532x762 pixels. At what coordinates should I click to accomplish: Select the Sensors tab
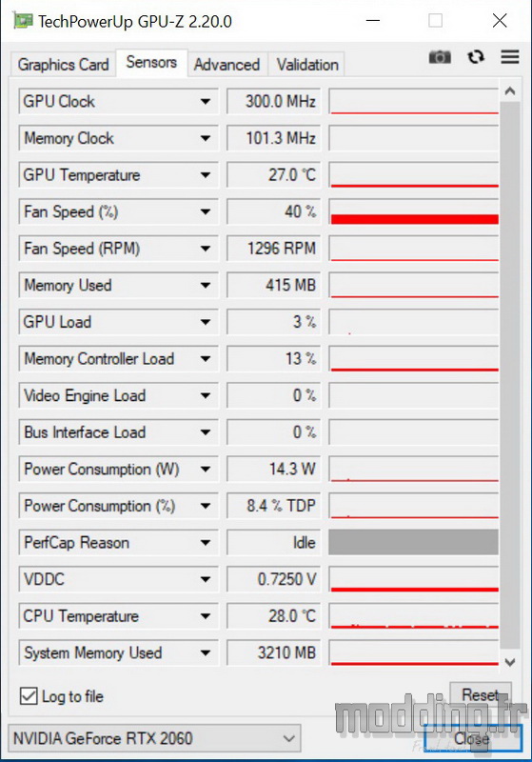point(151,62)
